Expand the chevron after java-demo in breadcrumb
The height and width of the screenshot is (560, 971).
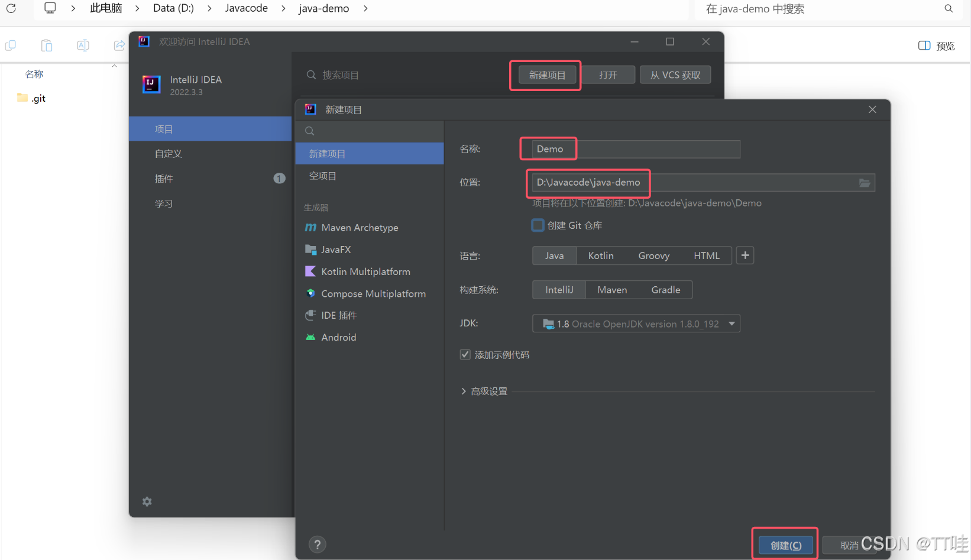tap(365, 8)
